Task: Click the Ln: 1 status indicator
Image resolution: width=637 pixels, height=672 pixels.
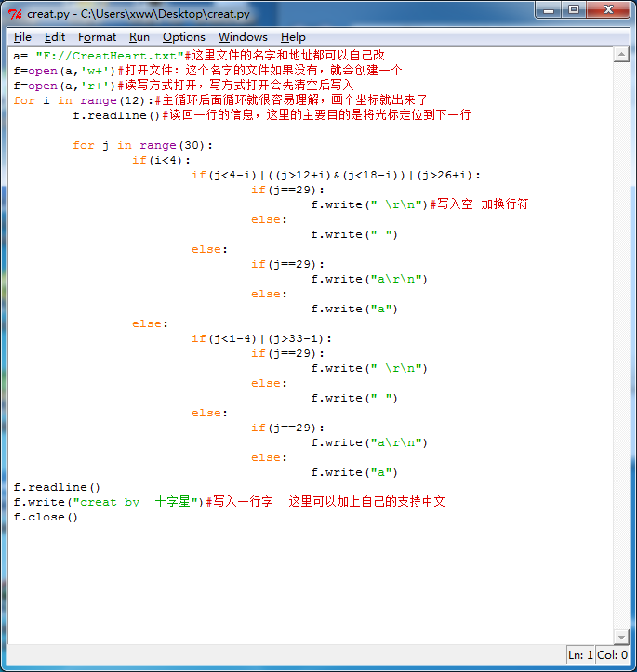Action: pos(580,655)
